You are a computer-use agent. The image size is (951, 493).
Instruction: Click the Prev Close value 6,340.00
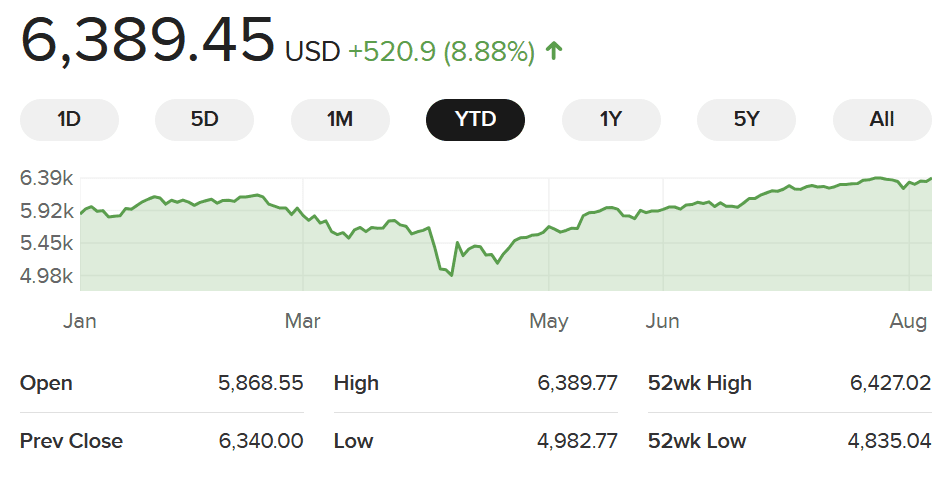coord(260,441)
